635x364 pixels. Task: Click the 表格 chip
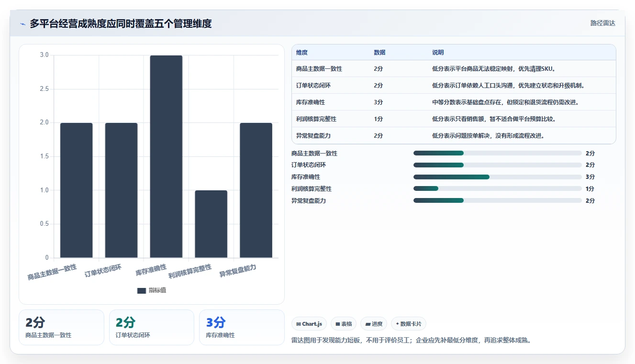coord(344,324)
